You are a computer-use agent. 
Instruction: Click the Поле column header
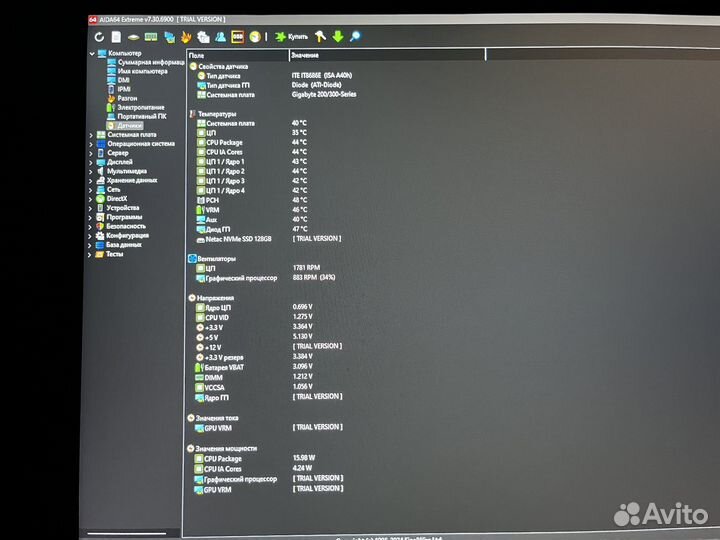[x=238, y=55]
